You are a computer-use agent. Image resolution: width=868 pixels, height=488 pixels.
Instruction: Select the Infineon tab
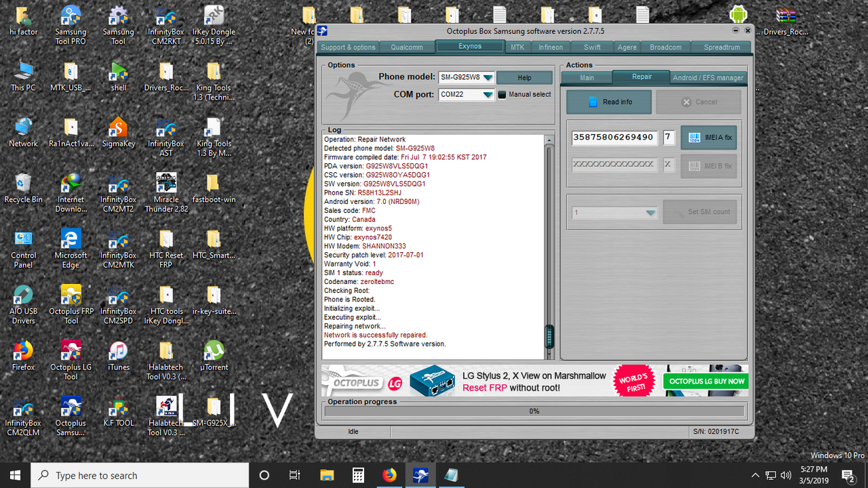pos(551,47)
